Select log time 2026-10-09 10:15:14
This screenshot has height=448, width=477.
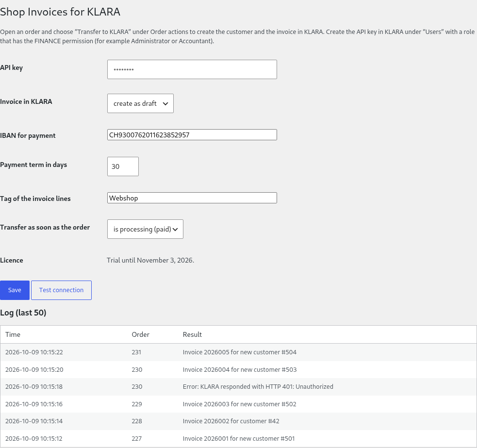pos(34,421)
